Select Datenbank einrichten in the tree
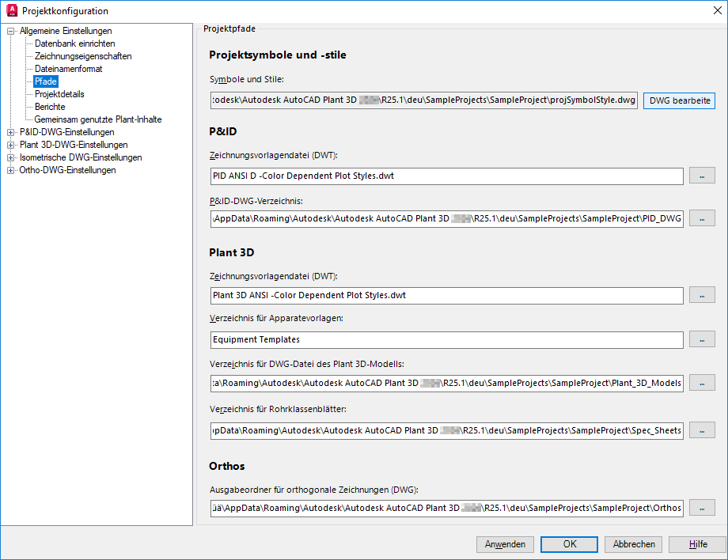The image size is (728, 560). [74, 44]
